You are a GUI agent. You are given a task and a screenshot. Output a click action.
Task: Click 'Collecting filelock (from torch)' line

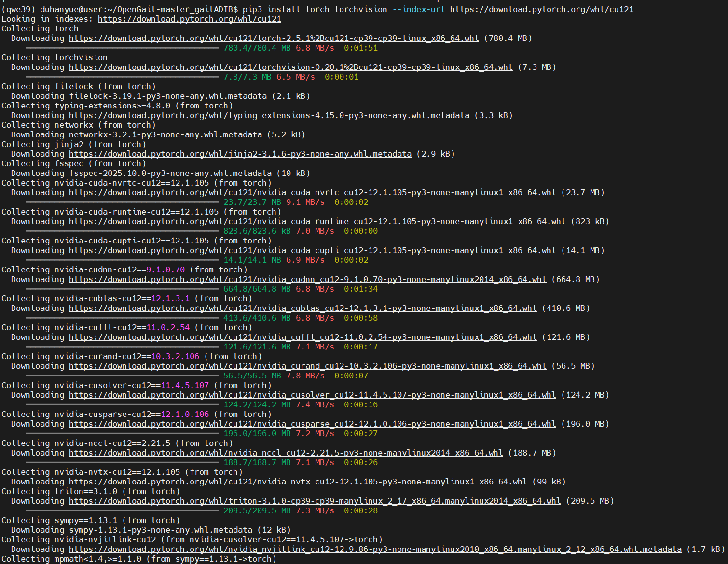pyautogui.click(x=78, y=86)
